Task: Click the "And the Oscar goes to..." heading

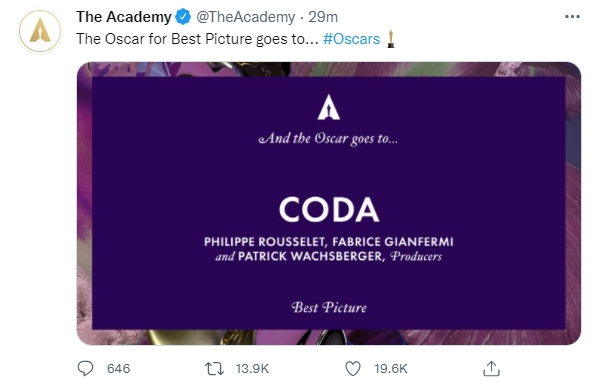Action: tap(328, 139)
